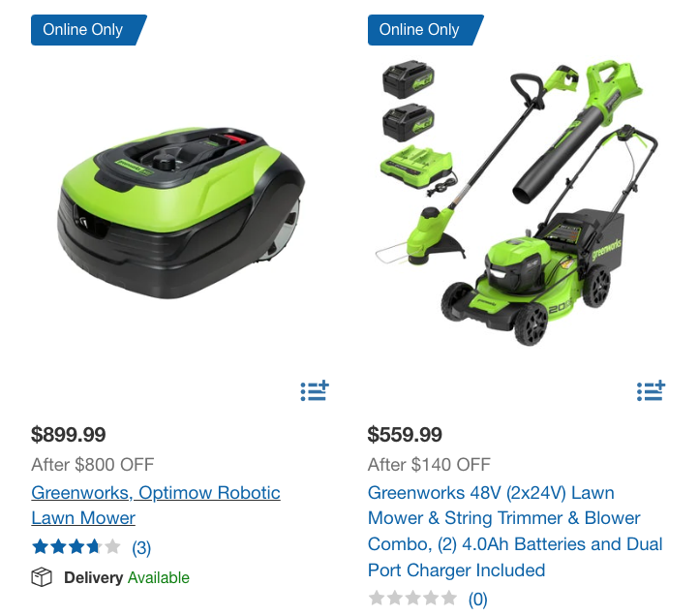Click the $899.99 price
The image size is (699, 616).
(x=68, y=435)
